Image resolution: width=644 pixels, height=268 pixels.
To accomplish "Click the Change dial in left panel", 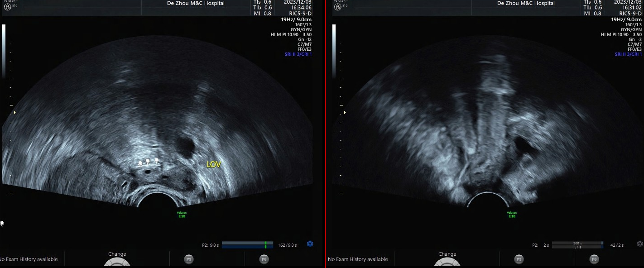I will coord(117,262).
